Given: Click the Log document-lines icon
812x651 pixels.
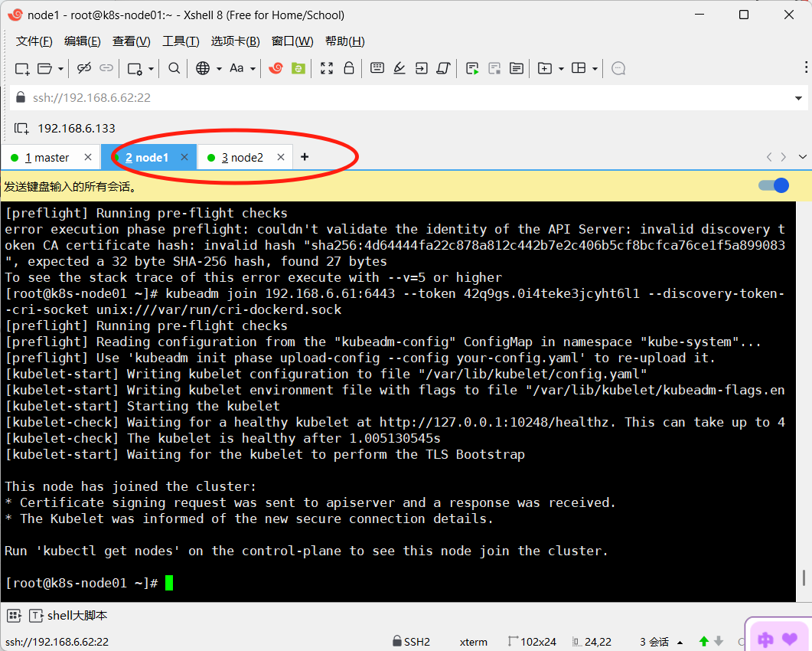Looking at the screenshot, I should [517, 68].
